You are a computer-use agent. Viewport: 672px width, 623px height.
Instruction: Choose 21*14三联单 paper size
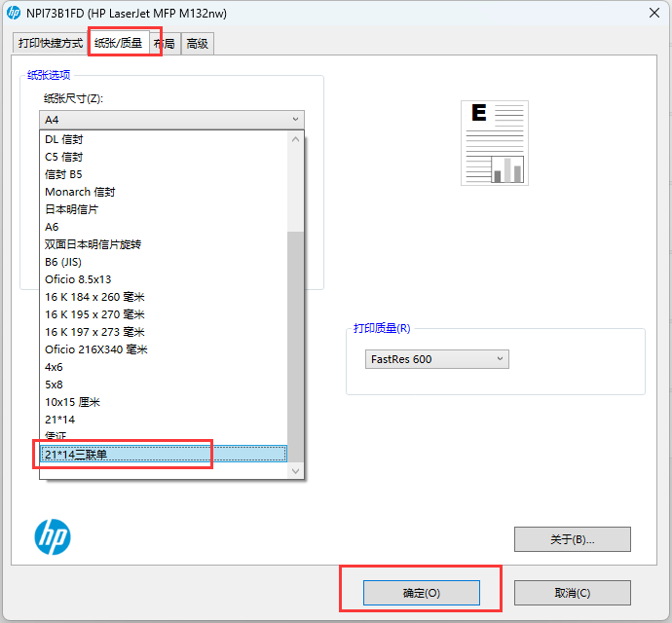pos(164,455)
